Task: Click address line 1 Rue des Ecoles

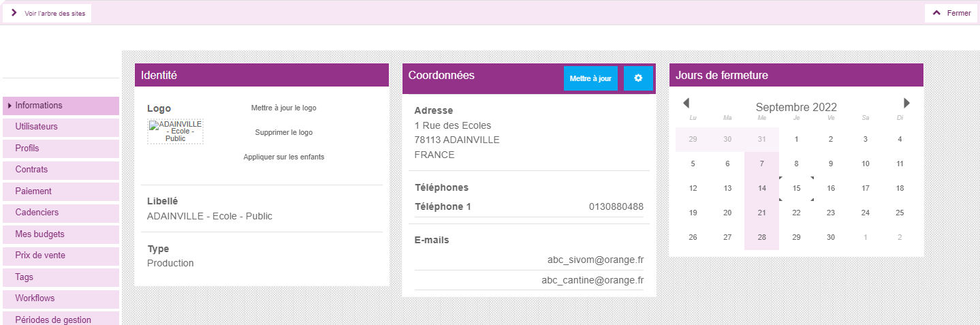Action: coord(453,125)
